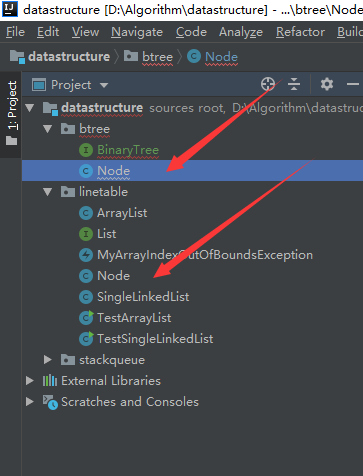The width and height of the screenshot is (363, 476).
Task: Click Scroll from Source crosshair icon
Action: [x=268, y=84]
